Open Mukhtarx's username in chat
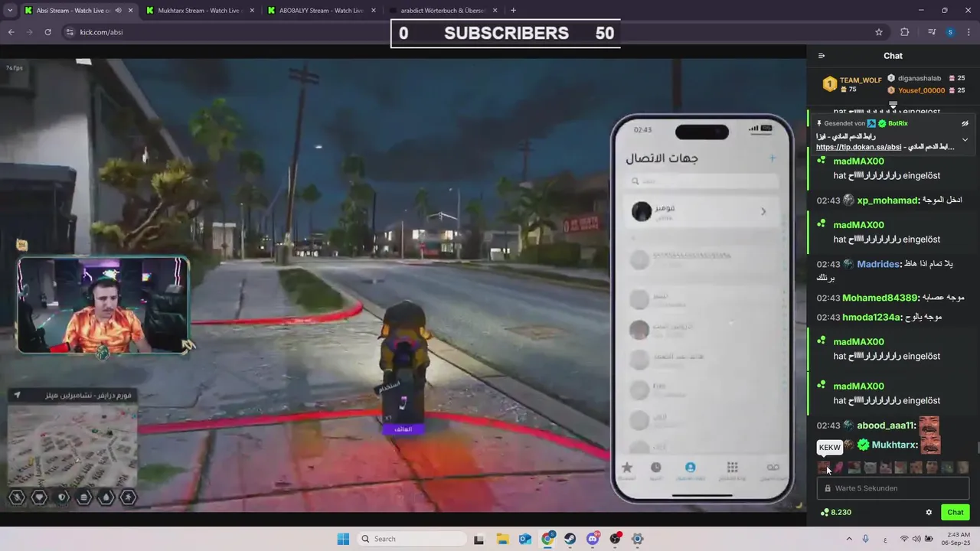The image size is (980, 551). click(893, 445)
